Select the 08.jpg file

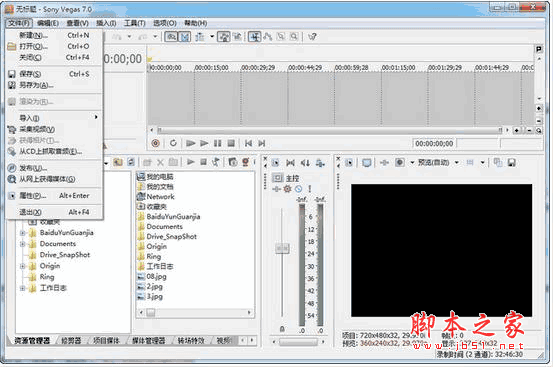[x=156, y=276]
